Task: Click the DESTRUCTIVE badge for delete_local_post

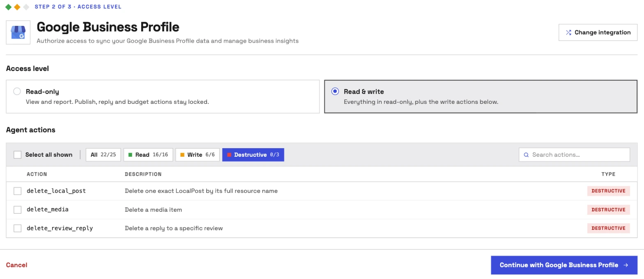Action: [x=608, y=191]
